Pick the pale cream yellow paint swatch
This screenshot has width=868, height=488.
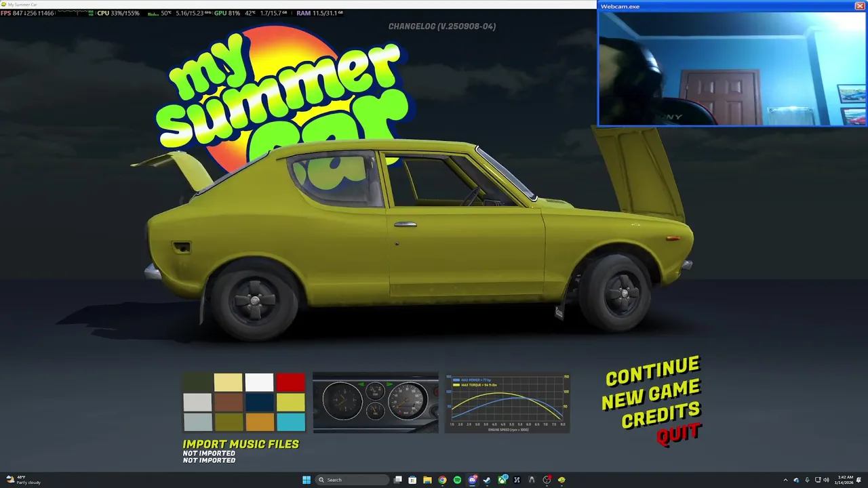coord(228,383)
